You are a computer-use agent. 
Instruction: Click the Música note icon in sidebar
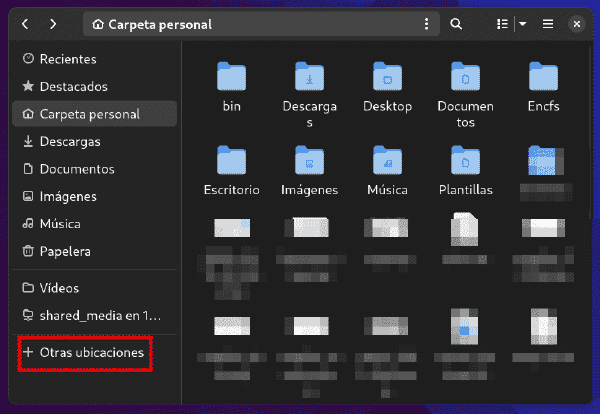coord(28,223)
